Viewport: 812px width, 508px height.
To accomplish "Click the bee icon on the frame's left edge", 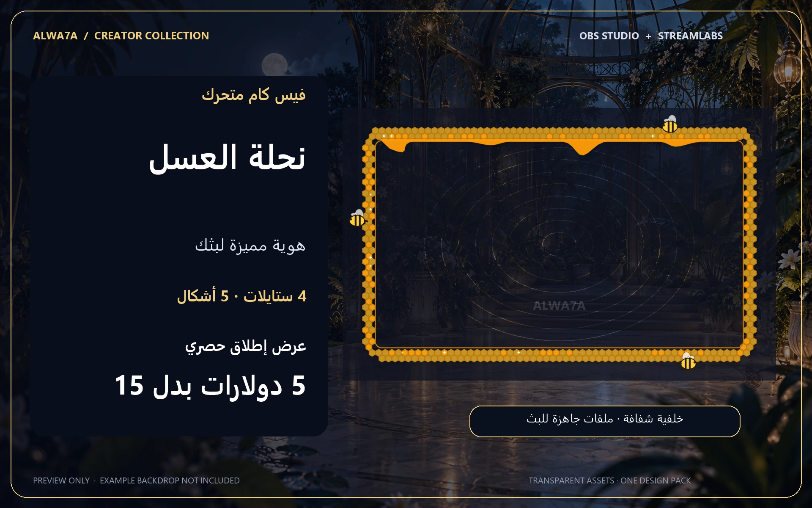I will click(357, 218).
